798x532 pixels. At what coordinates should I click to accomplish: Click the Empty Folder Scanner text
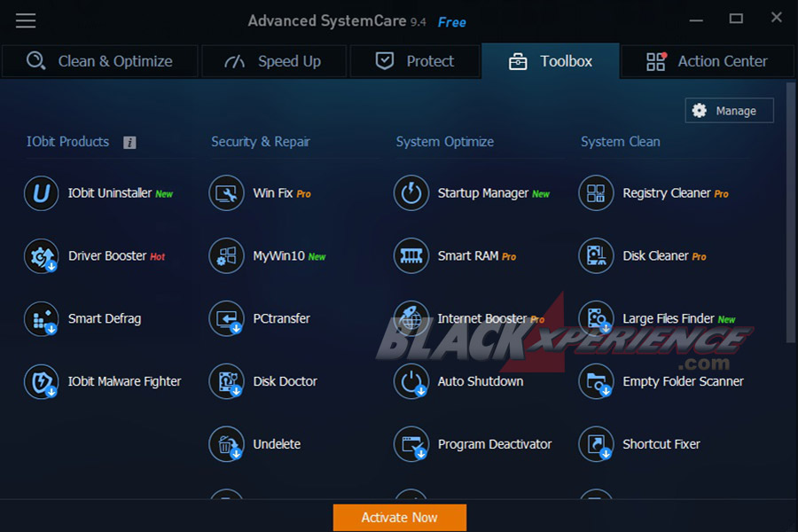[x=683, y=381]
